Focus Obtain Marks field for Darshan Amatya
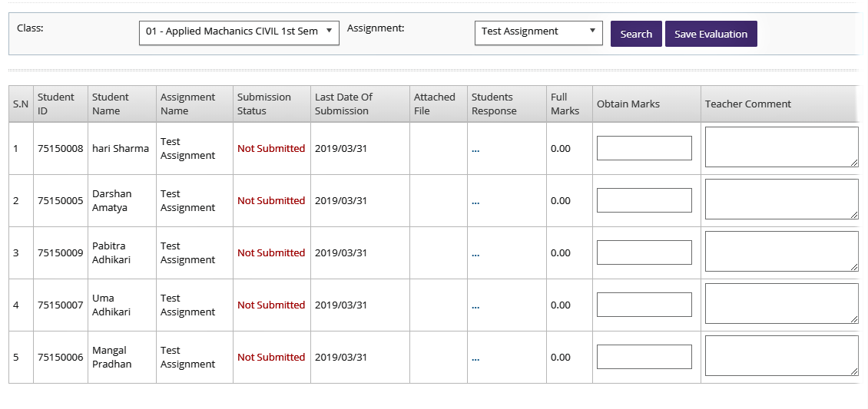The image size is (868, 409). [644, 200]
